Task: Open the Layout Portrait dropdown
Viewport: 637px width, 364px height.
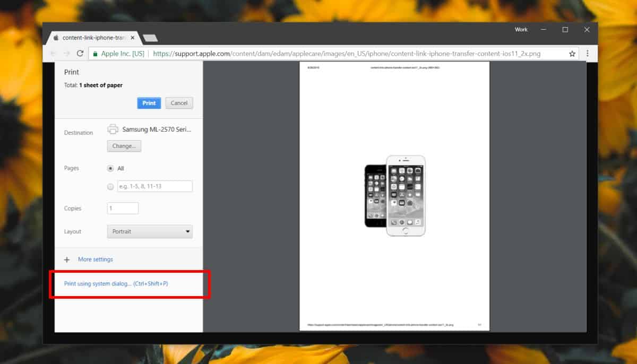Action: coord(150,231)
